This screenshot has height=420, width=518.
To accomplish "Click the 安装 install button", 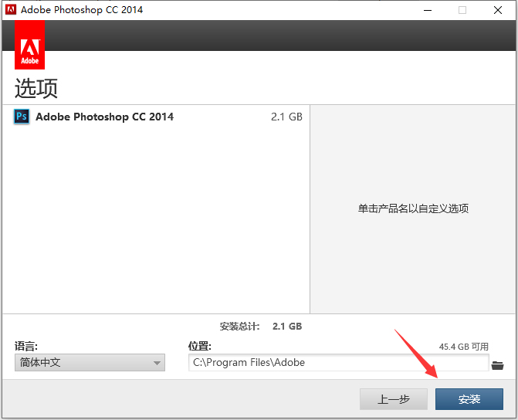I will coord(469,399).
